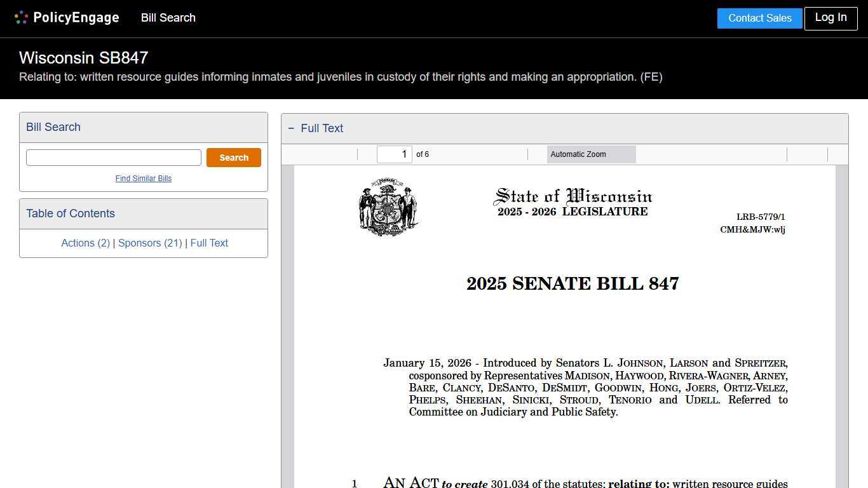Viewport: 868px width, 488px height.
Task: Click the Contact Sales button
Action: [759, 18]
